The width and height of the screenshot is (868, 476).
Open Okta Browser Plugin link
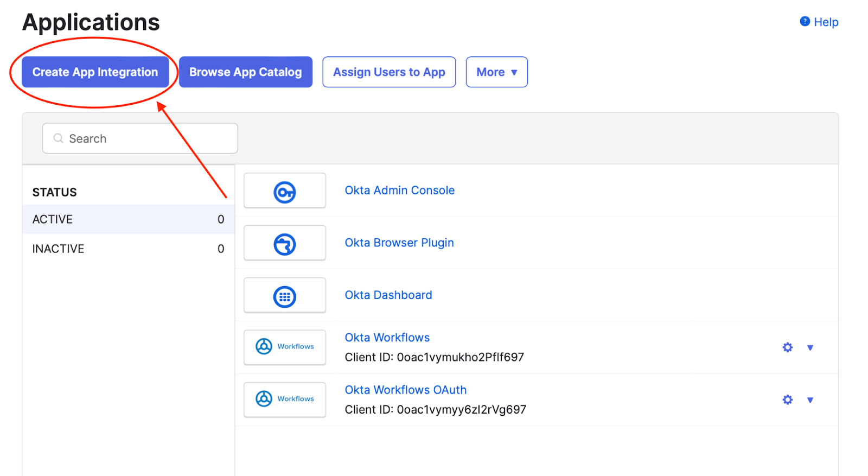(399, 243)
